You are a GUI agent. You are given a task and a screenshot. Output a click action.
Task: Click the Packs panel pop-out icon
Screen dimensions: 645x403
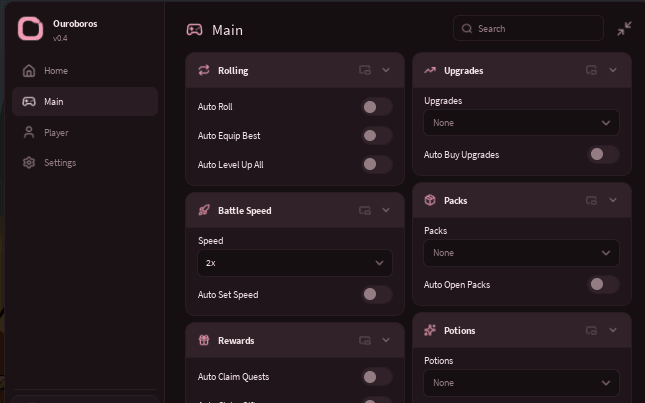(592, 200)
